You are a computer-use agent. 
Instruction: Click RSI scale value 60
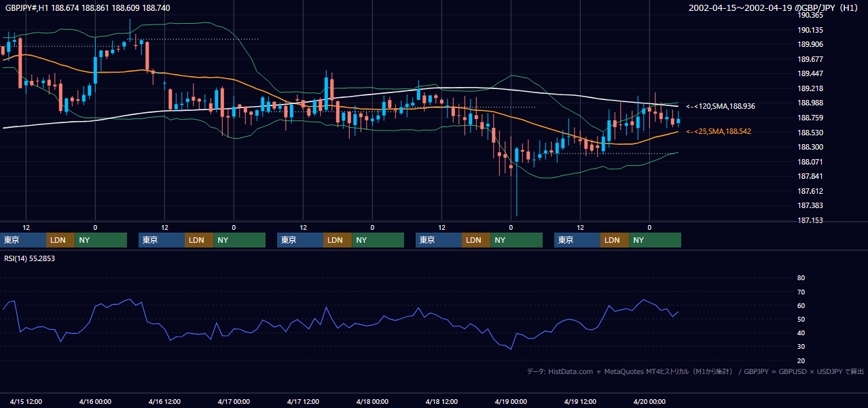801,305
